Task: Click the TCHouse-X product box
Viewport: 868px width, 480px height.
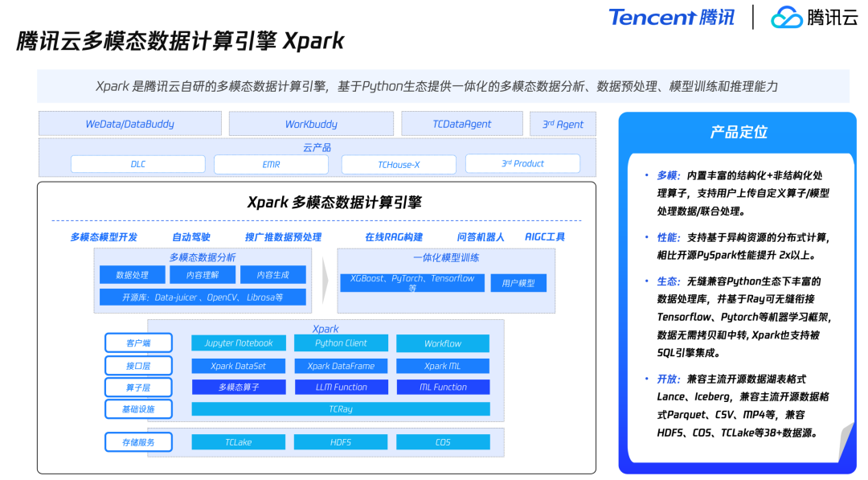Action: [399, 165]
